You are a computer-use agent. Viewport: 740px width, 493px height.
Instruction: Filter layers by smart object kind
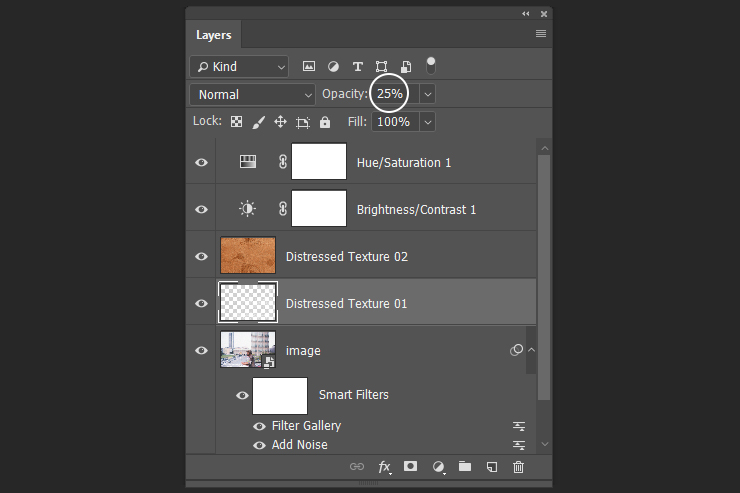pos(406,67)
